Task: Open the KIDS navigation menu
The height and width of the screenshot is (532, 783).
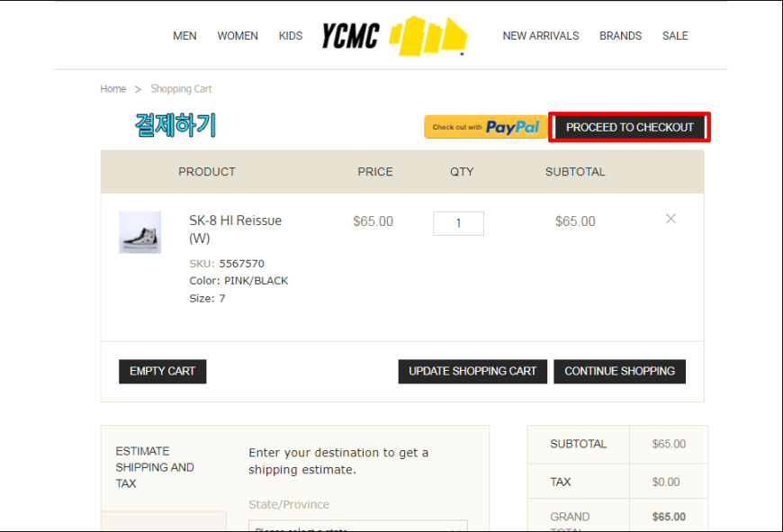Action: (291, 36)
